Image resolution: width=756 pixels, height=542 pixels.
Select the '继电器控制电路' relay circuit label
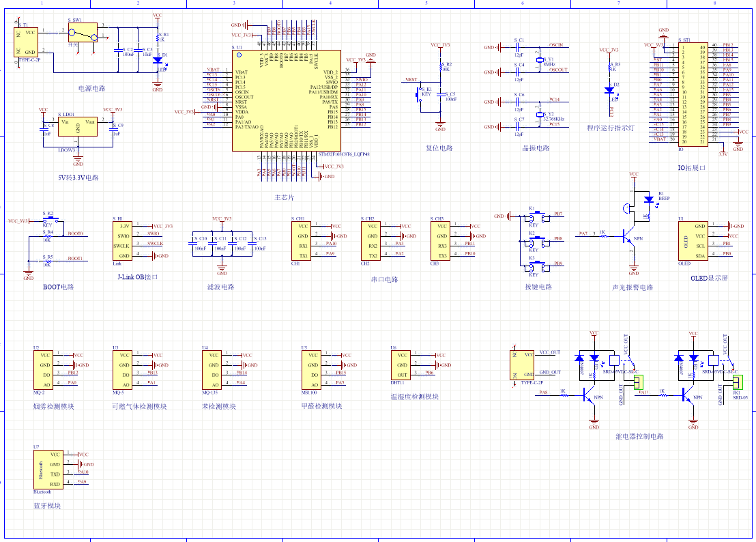click(639, 436)
